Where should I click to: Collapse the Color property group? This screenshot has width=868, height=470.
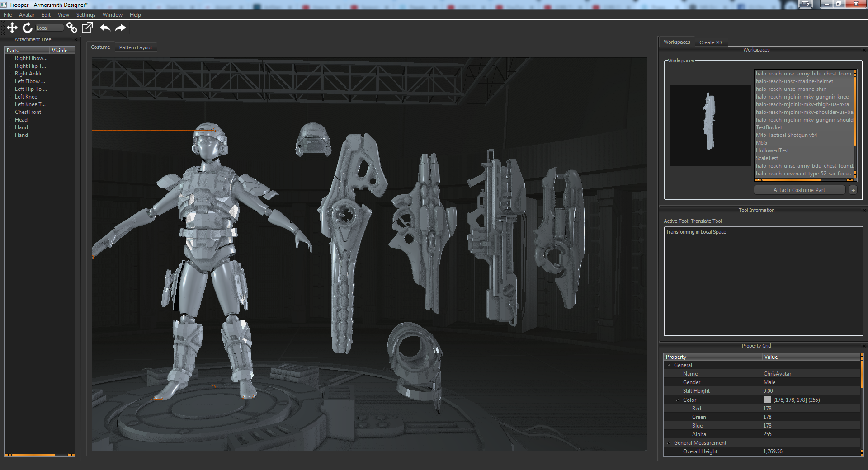click(678, 400)
